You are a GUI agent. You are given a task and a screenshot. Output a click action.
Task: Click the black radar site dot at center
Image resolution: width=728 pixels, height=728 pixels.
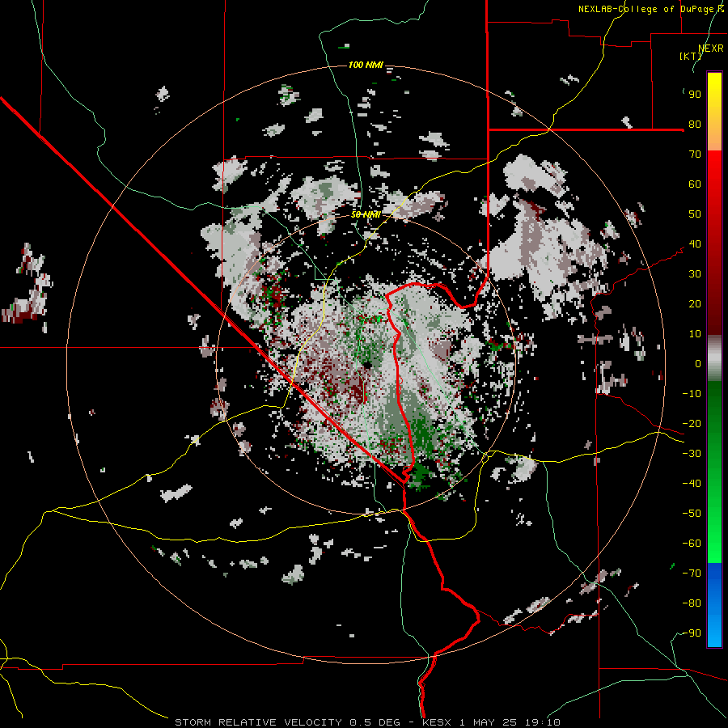click(366, 366)
